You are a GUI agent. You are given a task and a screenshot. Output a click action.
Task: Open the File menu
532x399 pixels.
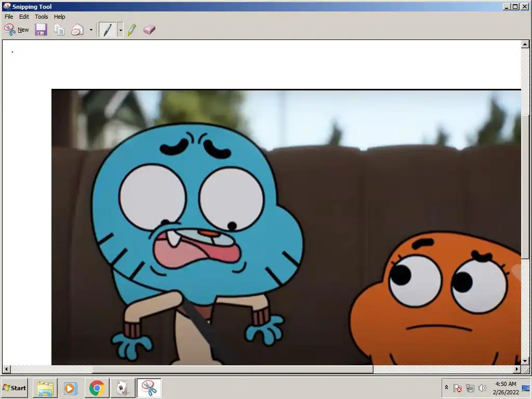[9, 17]
